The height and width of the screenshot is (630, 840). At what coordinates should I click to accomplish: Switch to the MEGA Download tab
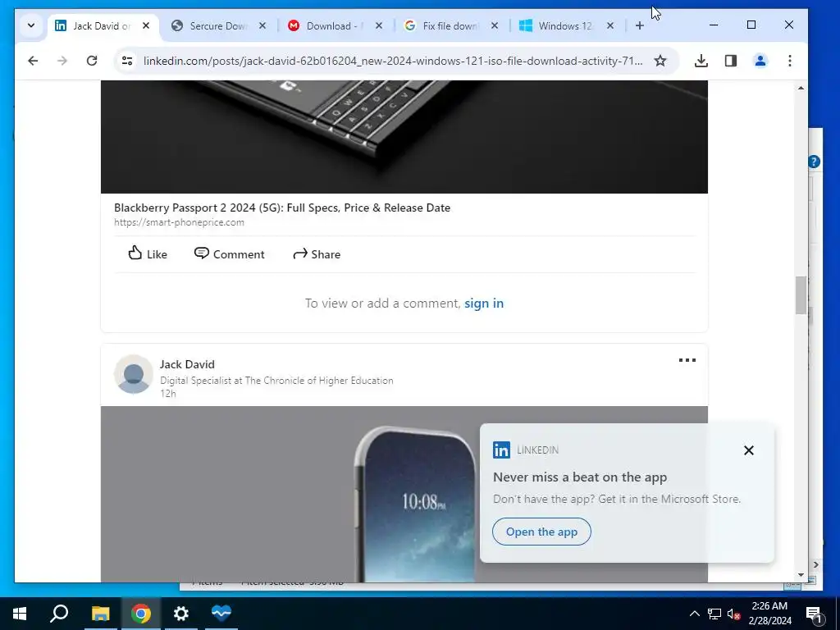tap(335, 25)
